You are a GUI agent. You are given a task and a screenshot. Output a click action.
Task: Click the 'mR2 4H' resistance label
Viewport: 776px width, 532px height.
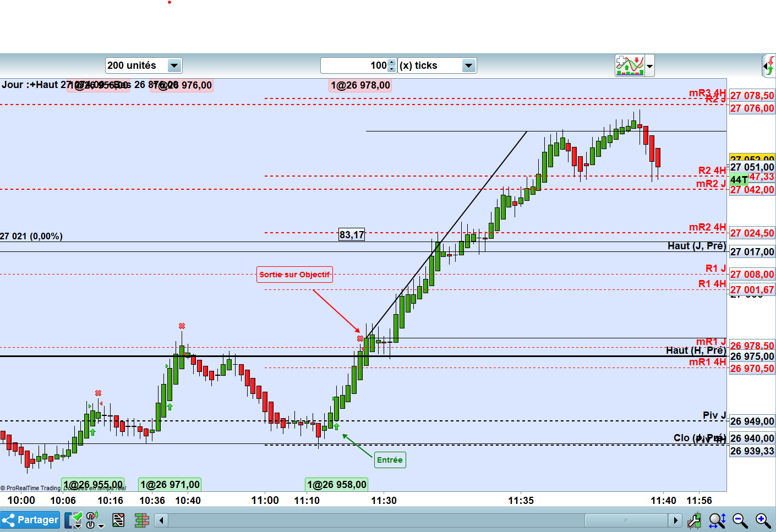(x=707, y=227)
